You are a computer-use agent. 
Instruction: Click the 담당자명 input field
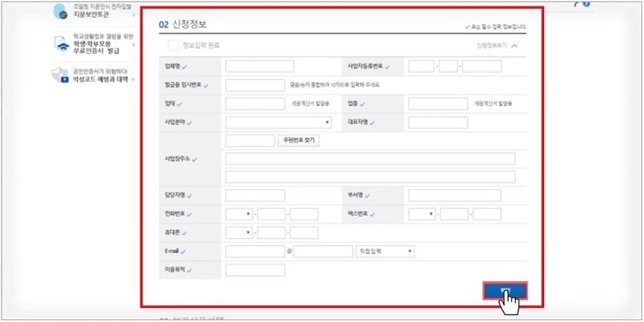click(255, 195)
